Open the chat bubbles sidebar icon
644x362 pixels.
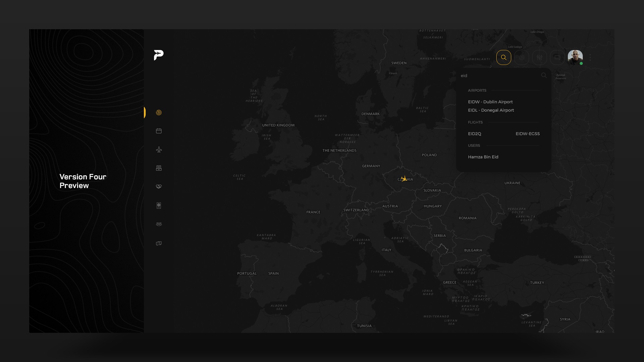(159, 243)
